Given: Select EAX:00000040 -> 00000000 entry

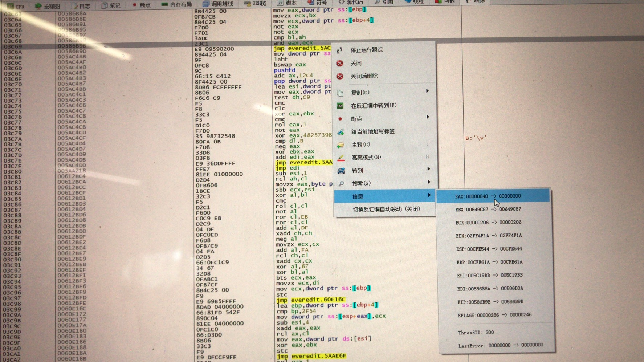Looking at the screenshot, I should 493,196.
